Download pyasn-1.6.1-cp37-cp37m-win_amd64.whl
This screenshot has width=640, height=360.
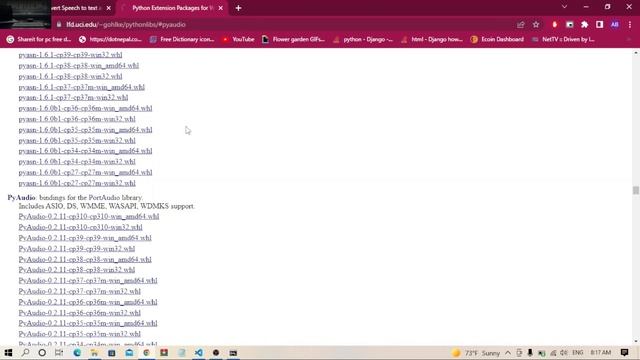tap(81, 87)
